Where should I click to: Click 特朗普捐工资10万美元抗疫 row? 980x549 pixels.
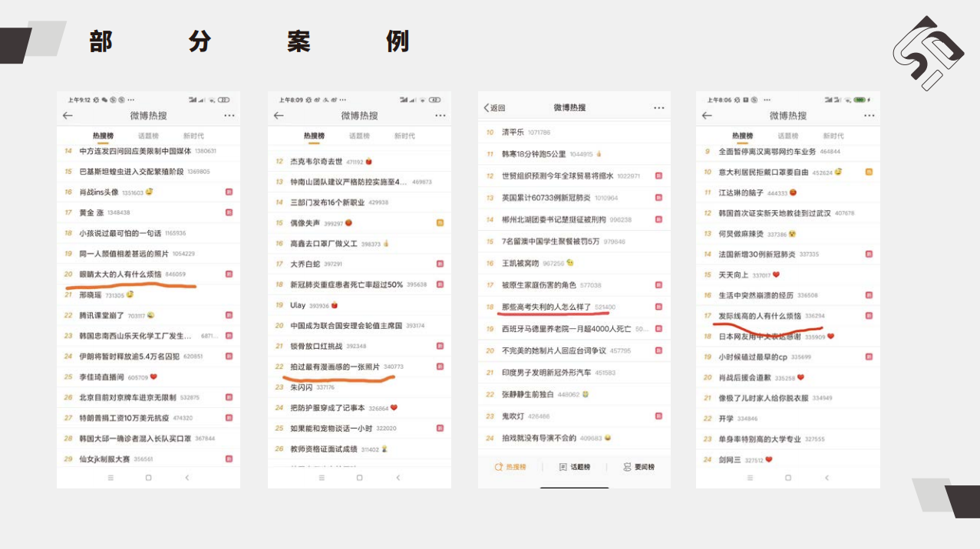[147, 418]
